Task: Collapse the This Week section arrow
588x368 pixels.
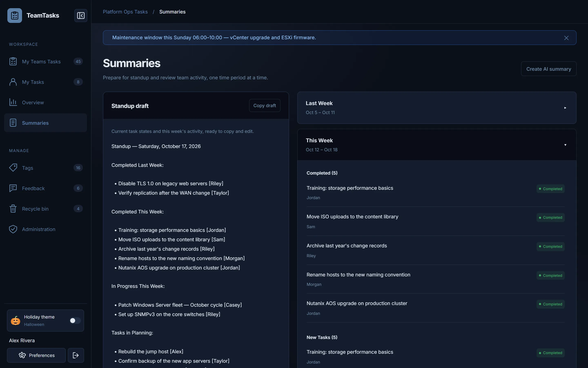Action: tap(565, 145)
